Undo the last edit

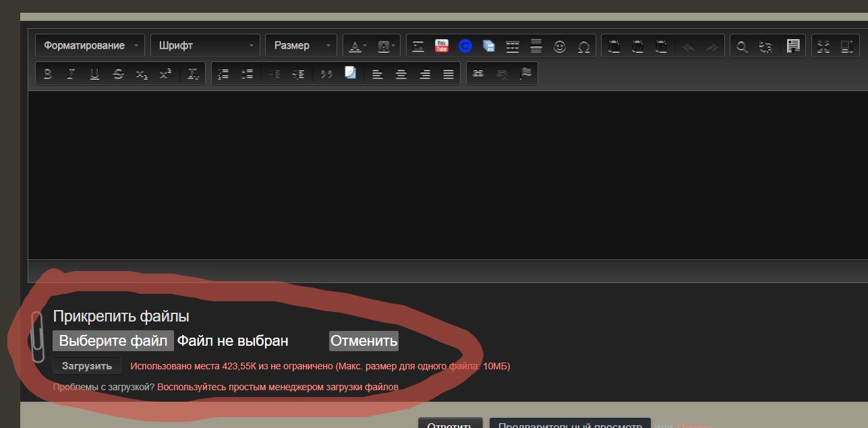tap(688, 47)
